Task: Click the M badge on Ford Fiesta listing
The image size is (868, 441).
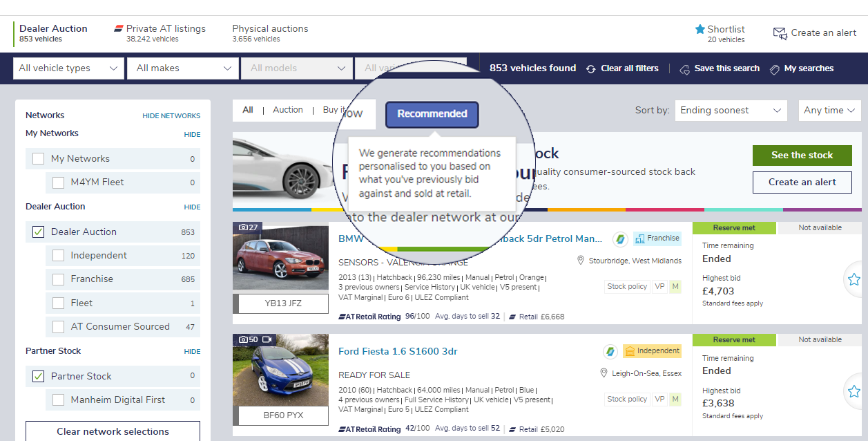Action: point(675,399)
